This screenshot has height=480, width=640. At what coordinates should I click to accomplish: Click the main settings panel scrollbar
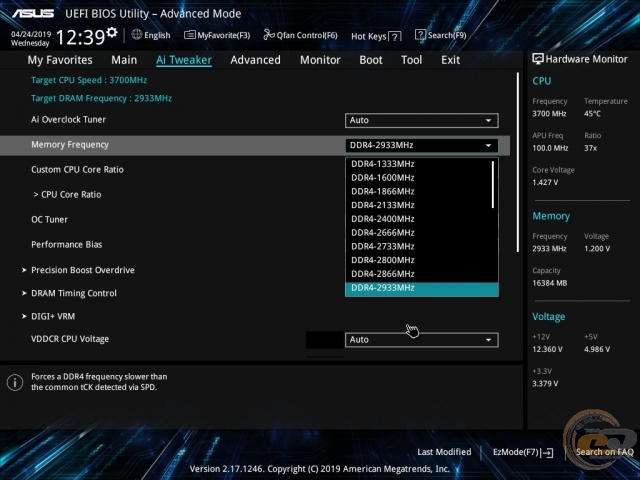[518, 162]
